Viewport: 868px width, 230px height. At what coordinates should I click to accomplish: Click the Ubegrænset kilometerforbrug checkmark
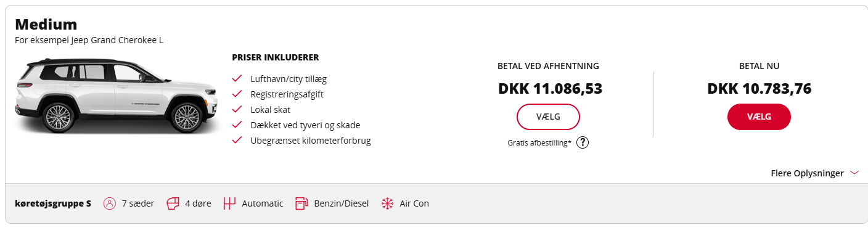(236, 141)
